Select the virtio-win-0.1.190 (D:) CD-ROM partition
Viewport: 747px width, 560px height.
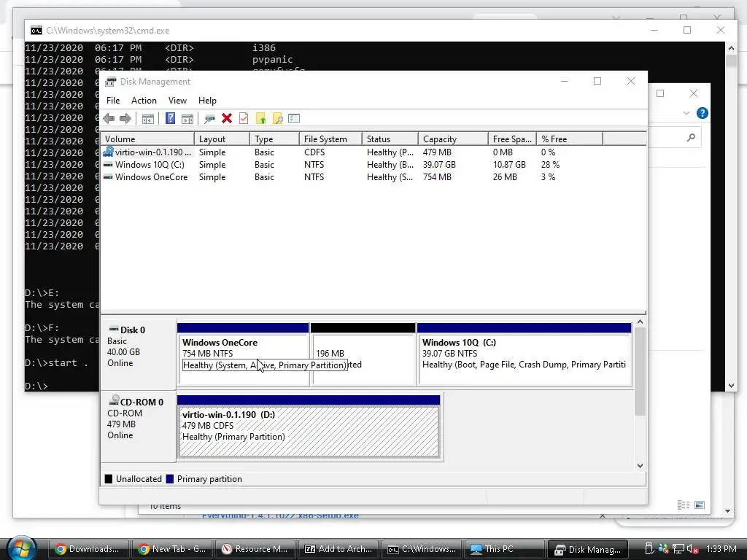[309, 426]
